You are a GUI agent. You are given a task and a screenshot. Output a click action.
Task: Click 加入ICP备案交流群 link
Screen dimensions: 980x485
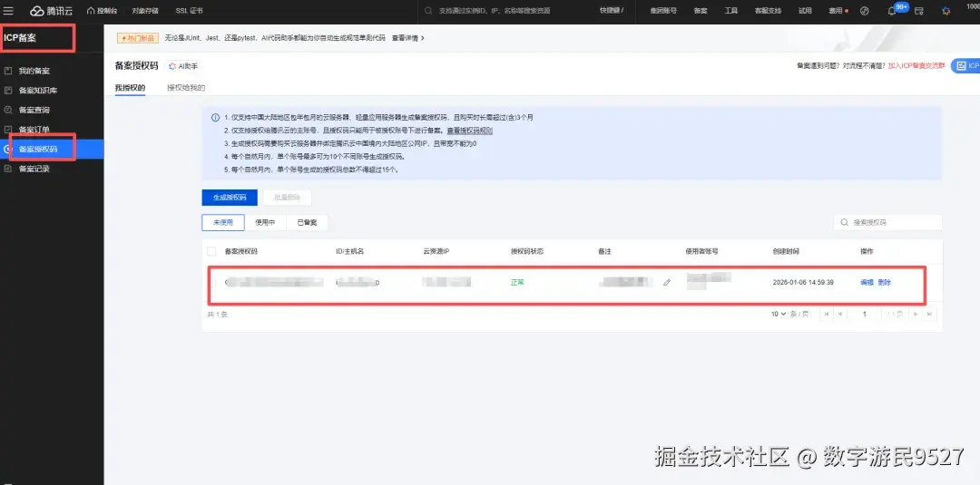pos(916,65)
